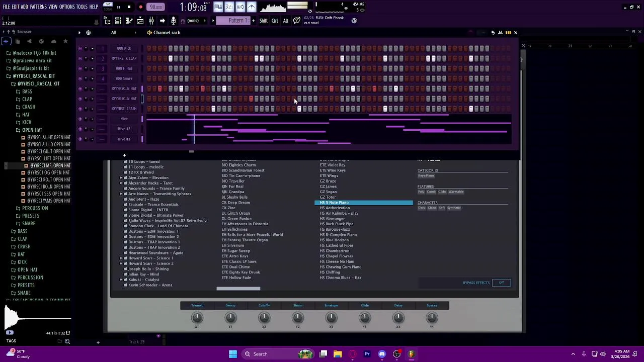The image size is (644, 362).
Task: Mute the @YYRSC..CRASH channel
Action: pos(80,109)
